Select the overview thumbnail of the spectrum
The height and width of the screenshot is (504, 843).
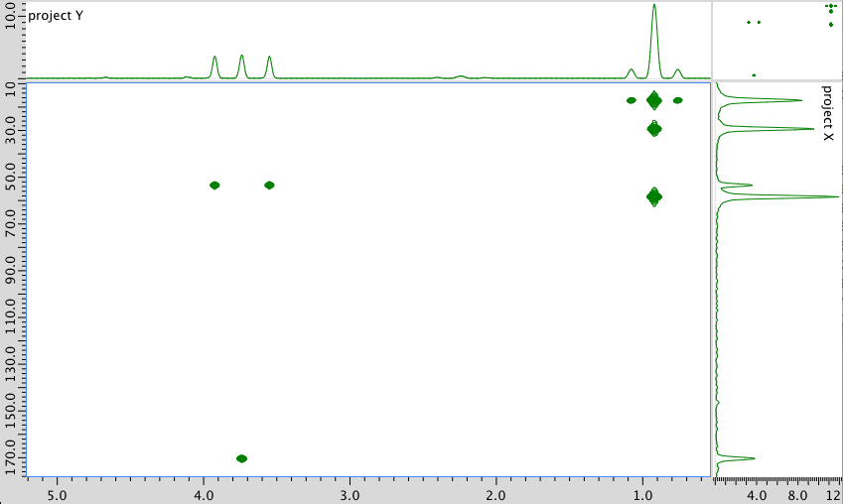pos(776,40)
